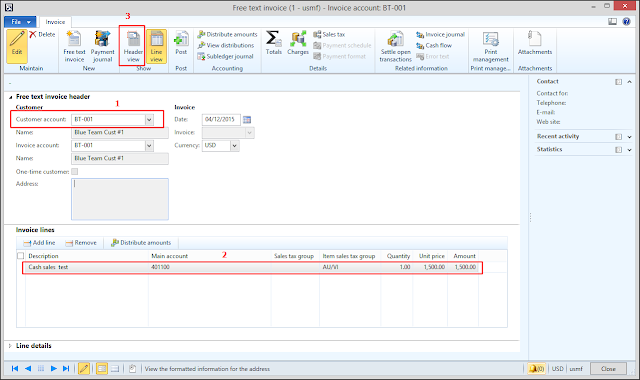Open Print management
This screenshot has height=380, width=640.
pyautogui.click(x=491, y=46)
